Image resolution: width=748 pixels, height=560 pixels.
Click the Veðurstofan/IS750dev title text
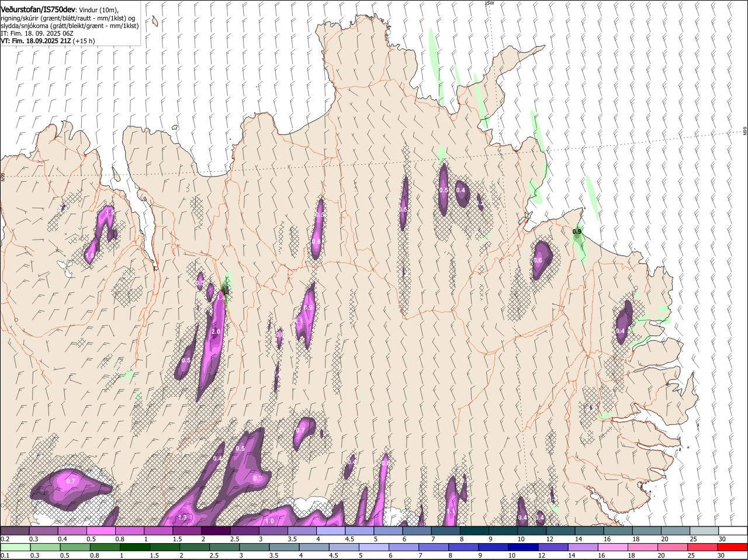point(38,9)
